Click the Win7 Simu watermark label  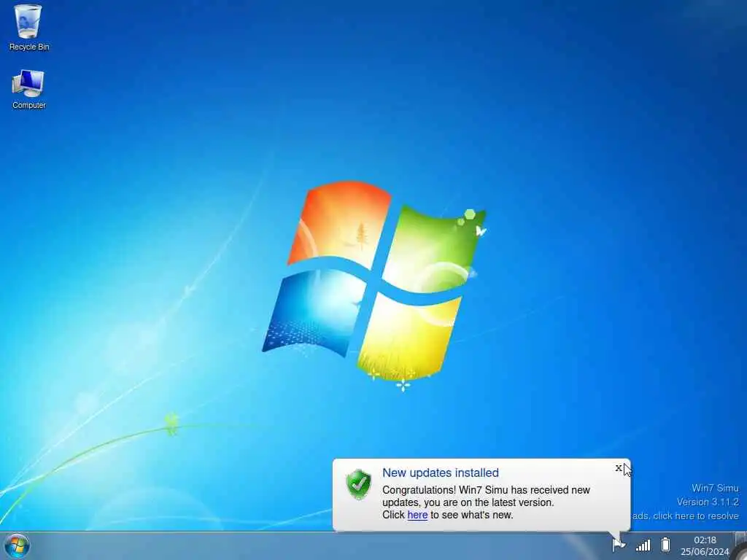coord(715,488)
